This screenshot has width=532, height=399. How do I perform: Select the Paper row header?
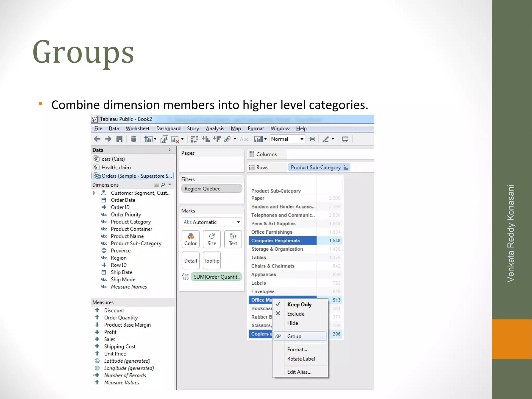[x=283, y=198]
